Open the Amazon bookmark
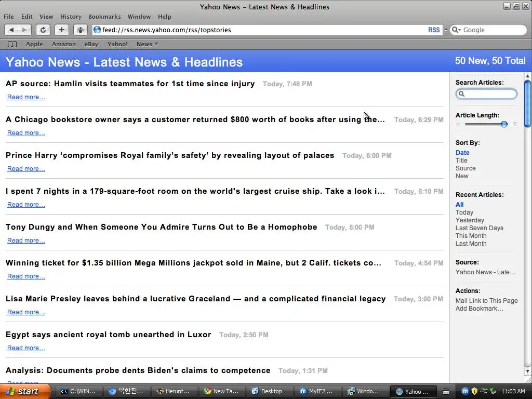 [64, 44]
